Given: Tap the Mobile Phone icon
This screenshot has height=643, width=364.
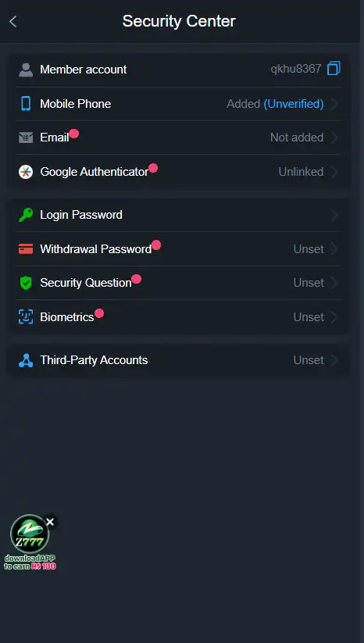Looking at the screenshot, I should (x=26, y=104).
